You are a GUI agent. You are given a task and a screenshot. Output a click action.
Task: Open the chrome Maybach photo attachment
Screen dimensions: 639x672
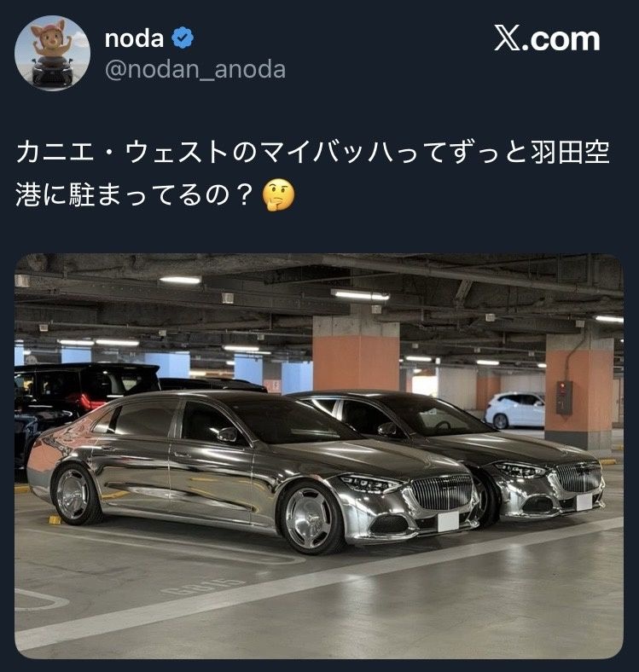coord(319,456)
